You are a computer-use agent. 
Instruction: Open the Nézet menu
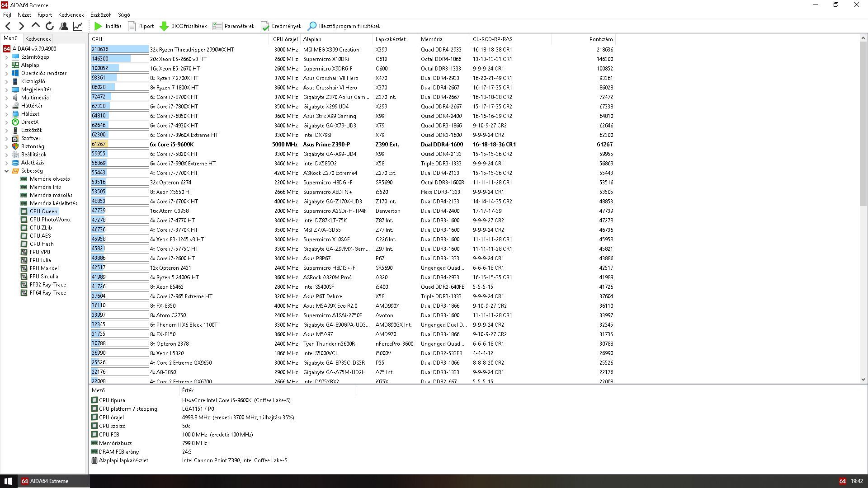[x=24, y=15]
